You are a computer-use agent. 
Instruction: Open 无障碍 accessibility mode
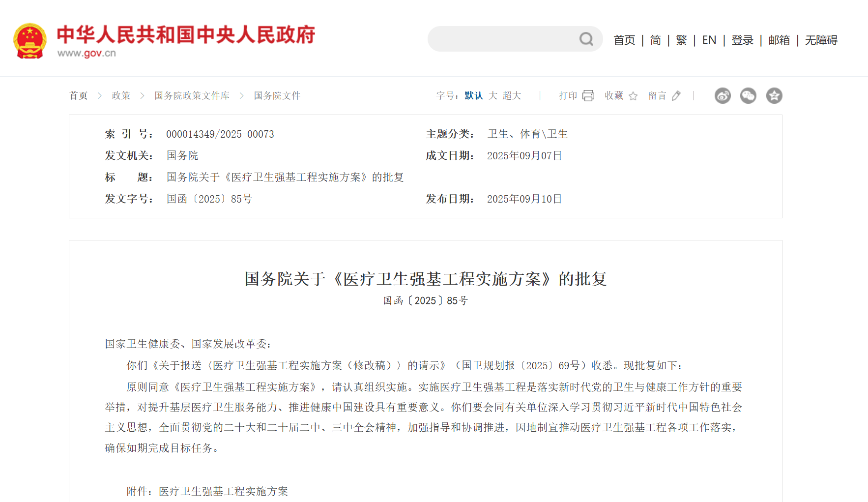point(821,40)
